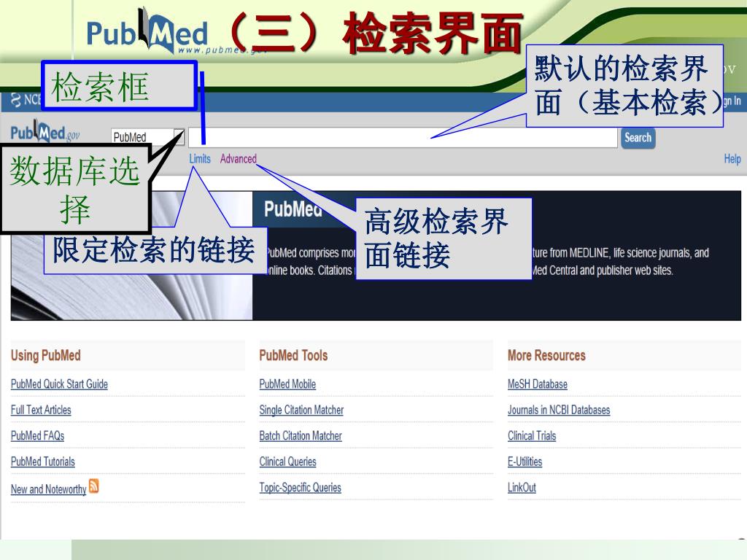Open Single Citation Matcher
Image resolution: width=747 pixels, height=560 pixels.
point(301,410)
